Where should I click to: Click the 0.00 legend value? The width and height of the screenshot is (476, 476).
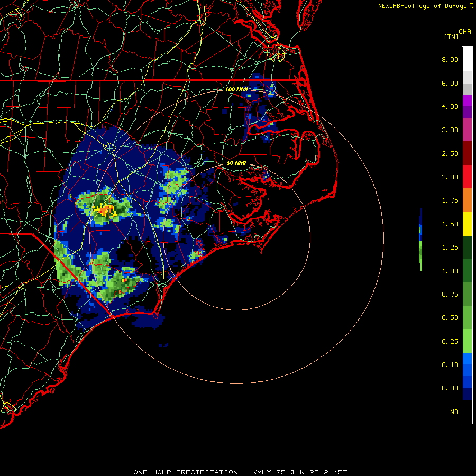coord(450,388)
